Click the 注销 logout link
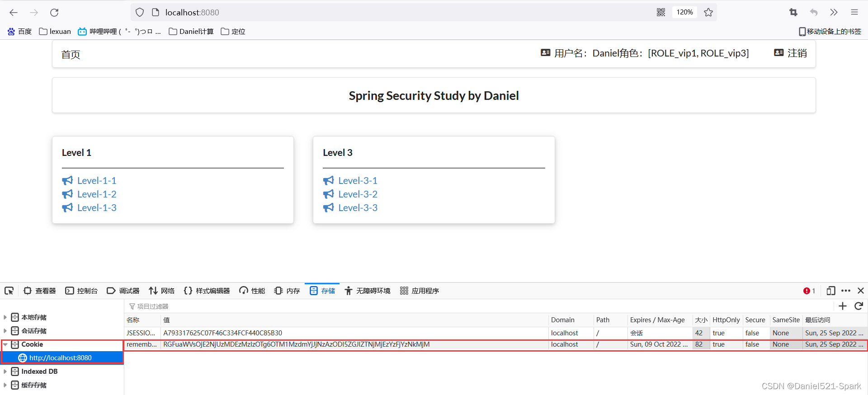 click(791, 53)
